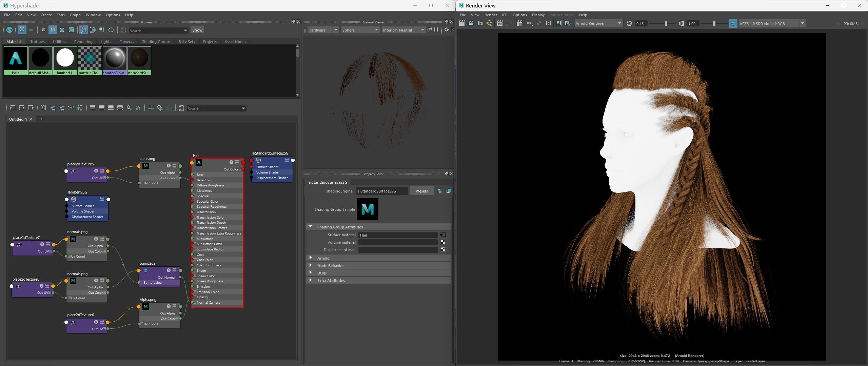Keep image in Render View
This screenshot has height=366, width=868.
tap(558, 23)
